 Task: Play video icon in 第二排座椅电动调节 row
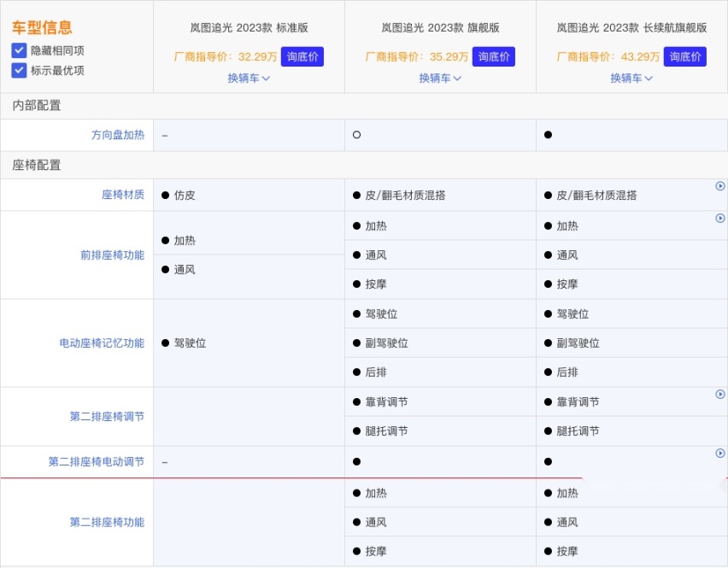720,453
